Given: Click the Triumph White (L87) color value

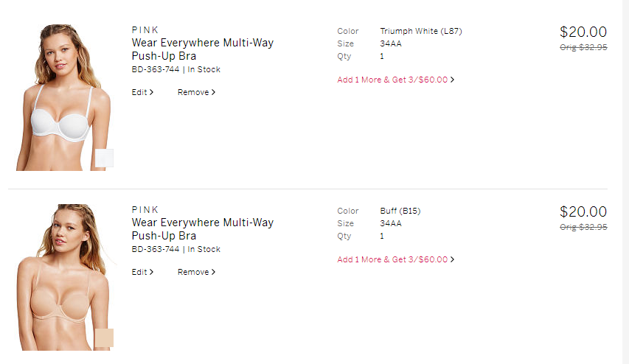Looking at the screenshot, I should point(421,31).
